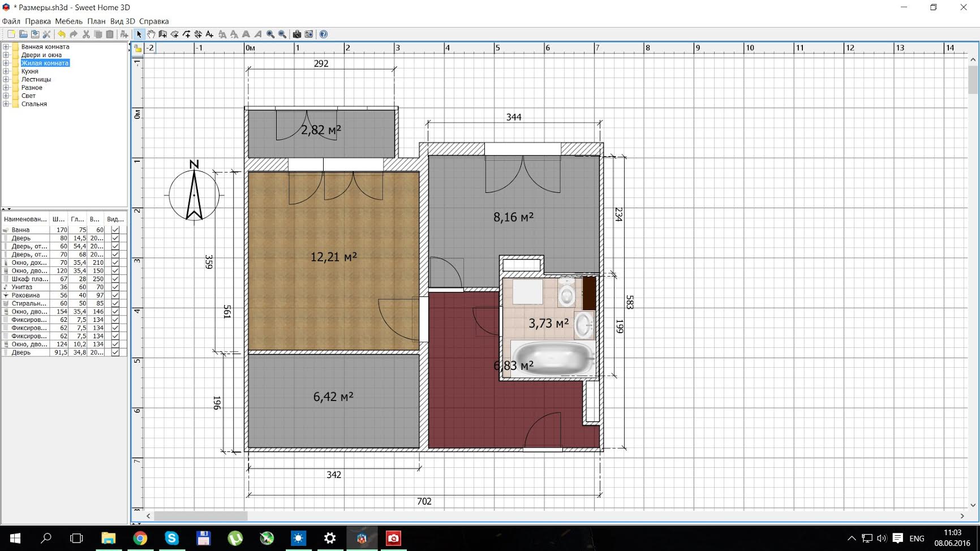Sort furniture by Наименование column header
The image size is (980, 551).
coord(25,219)
